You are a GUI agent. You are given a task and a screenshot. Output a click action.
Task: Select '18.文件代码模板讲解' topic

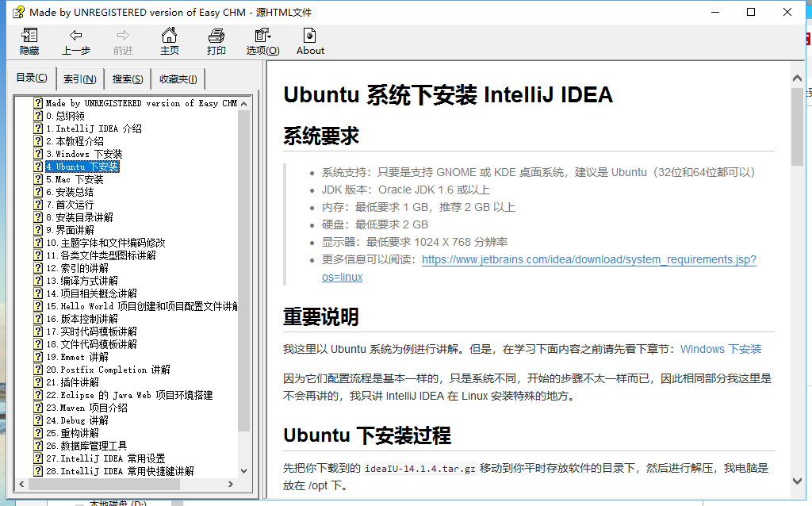pos(92,344)
